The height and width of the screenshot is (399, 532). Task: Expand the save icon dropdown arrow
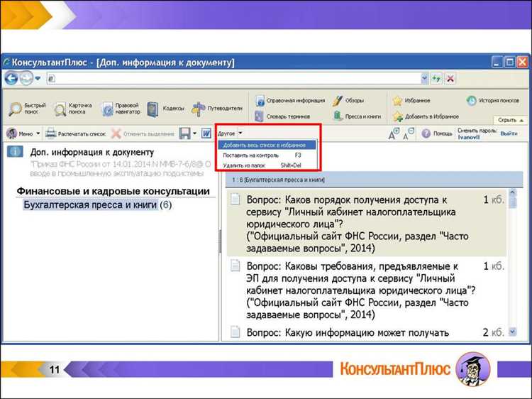pos(194,133)
